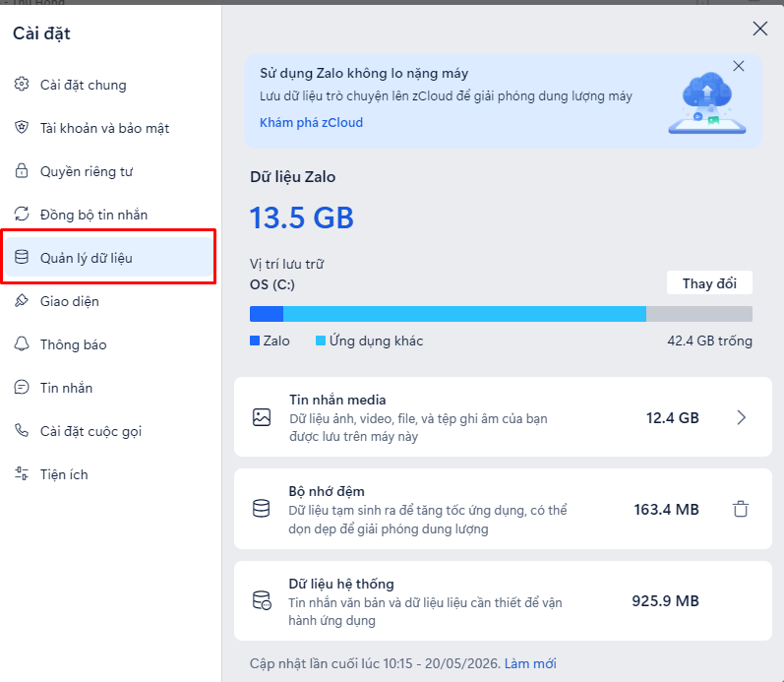Click the zCloud cloud upload illustration
This screenshot has width=784, height=682.
707,102
